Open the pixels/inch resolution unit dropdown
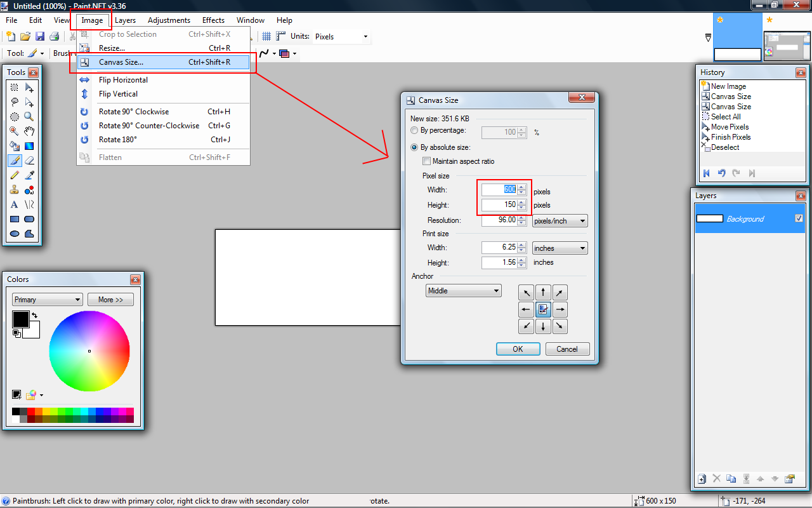812x508 pixels. point(560,221)
